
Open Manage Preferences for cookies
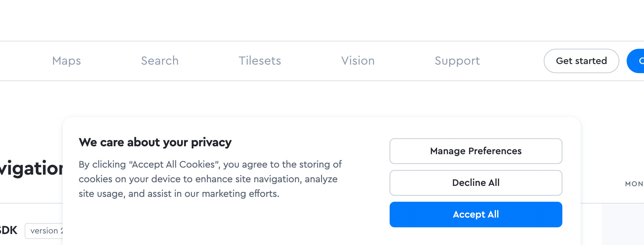(476, 151)
